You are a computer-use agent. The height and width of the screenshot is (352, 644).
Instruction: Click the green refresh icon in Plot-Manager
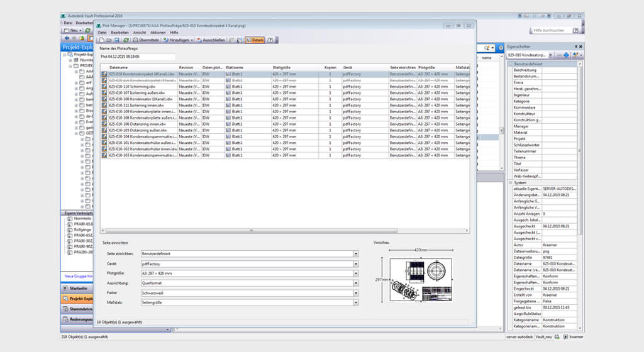click(126, 40)
